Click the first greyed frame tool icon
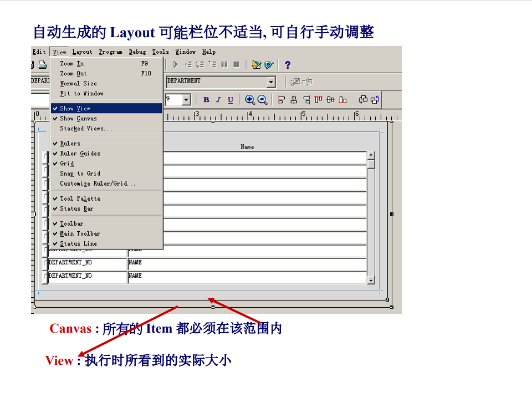Image resolution: width=532 pixels, height=397 pixels. 295,82
